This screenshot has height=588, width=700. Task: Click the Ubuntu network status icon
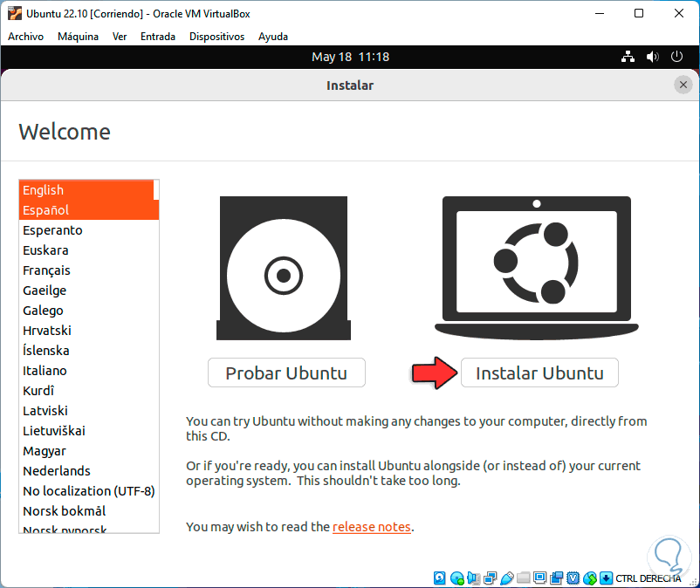628,57
